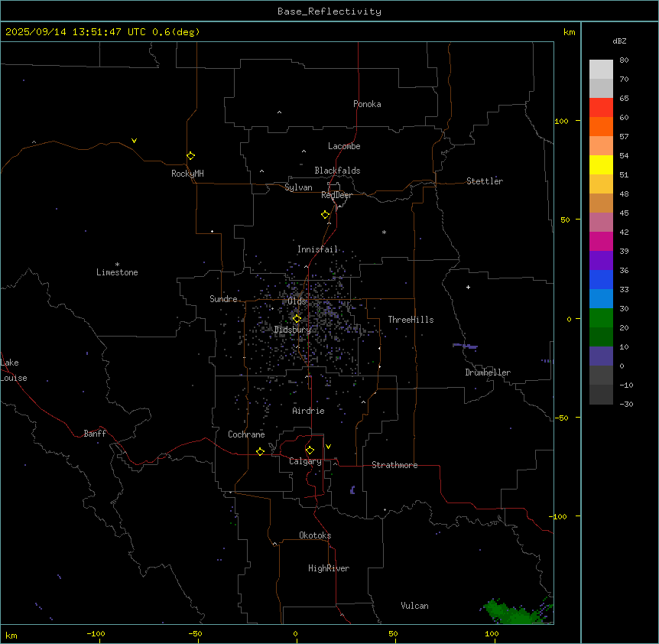Select the Didsbury map label
This screenshot has height=644, width=659.
pos(293,330)
